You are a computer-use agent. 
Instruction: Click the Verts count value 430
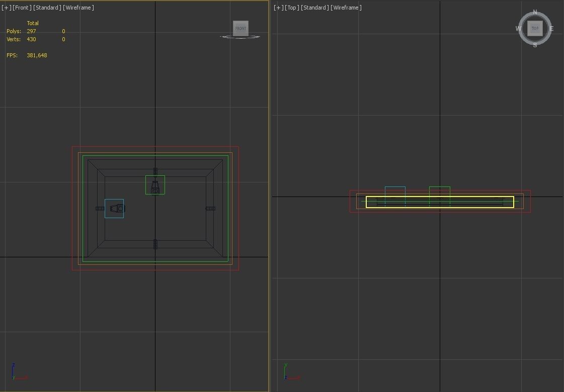[31, 39]
